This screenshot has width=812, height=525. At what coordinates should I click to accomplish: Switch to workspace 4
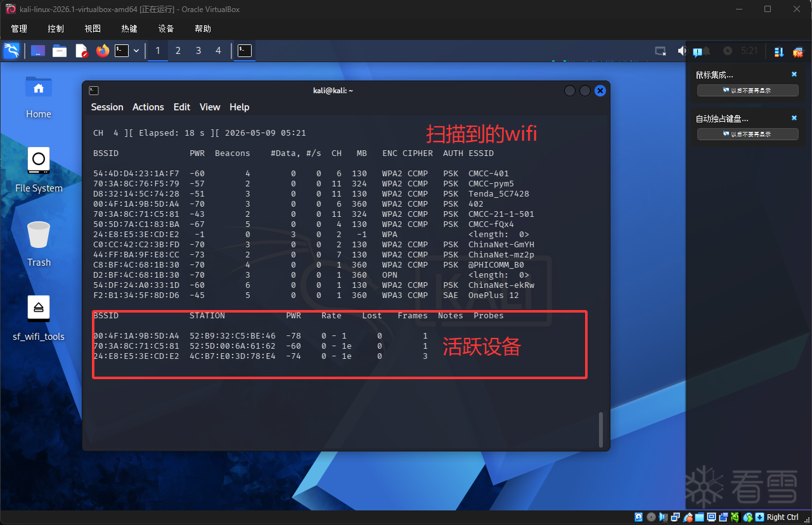pos(219,51)
